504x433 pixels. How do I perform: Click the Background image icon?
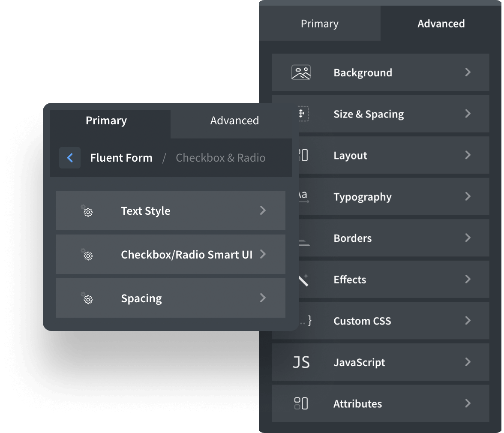[x=301, y=72]
